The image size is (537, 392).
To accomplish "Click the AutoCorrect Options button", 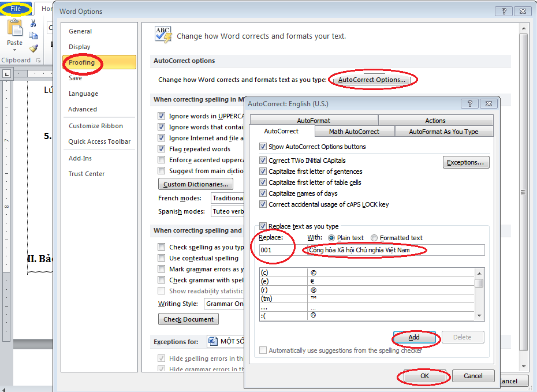I will point(372,80).
